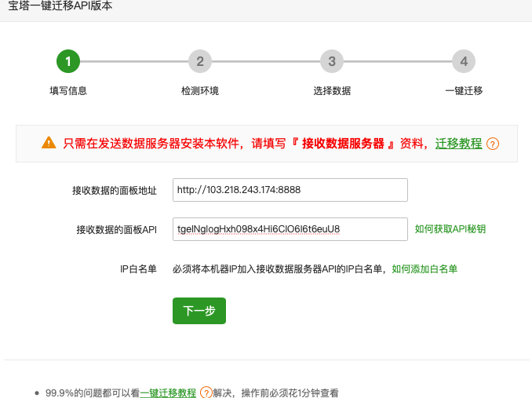532x398 pixels.
Task: Click step 1 circle 填写信息
Action: pos(68,61)
